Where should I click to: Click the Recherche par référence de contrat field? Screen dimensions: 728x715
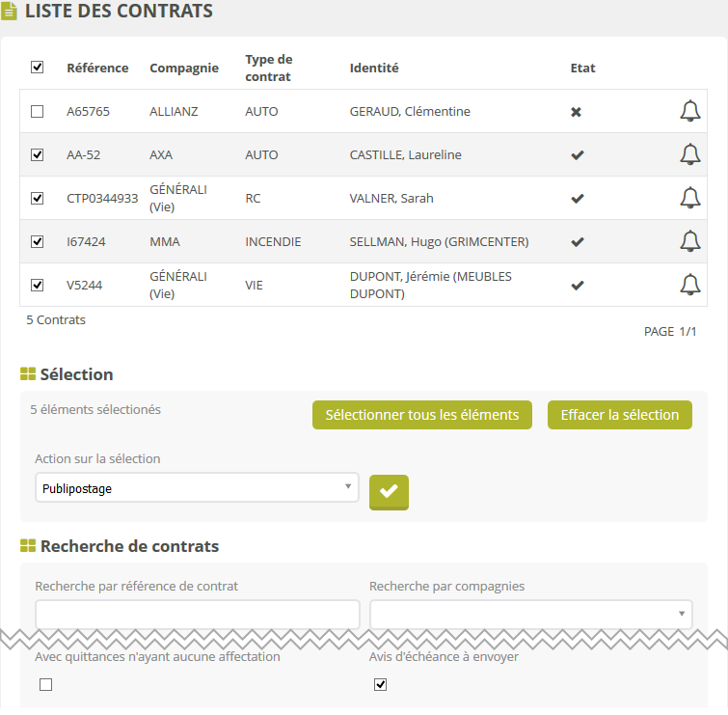[197, 614]
